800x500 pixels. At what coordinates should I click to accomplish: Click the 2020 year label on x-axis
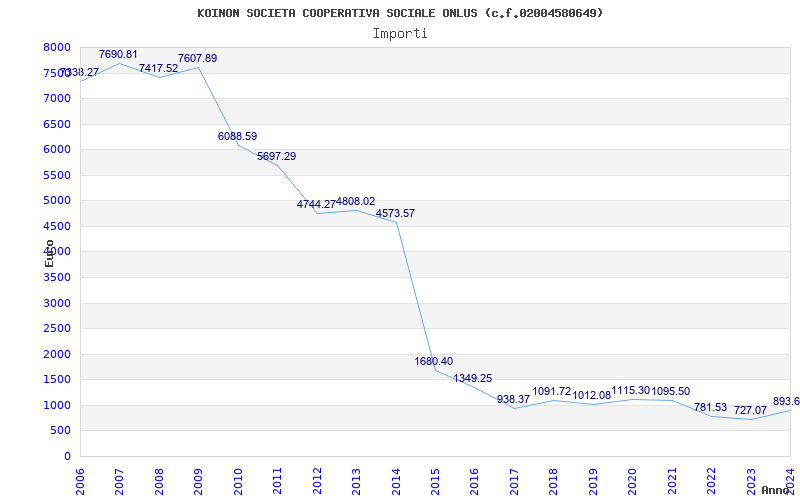[x=633, y=482]
